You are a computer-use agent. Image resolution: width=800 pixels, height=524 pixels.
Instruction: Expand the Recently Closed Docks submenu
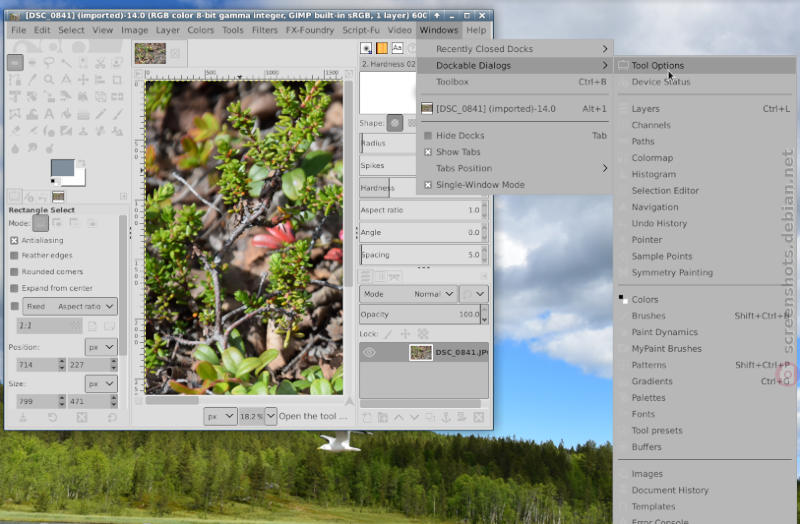(514, 49)
